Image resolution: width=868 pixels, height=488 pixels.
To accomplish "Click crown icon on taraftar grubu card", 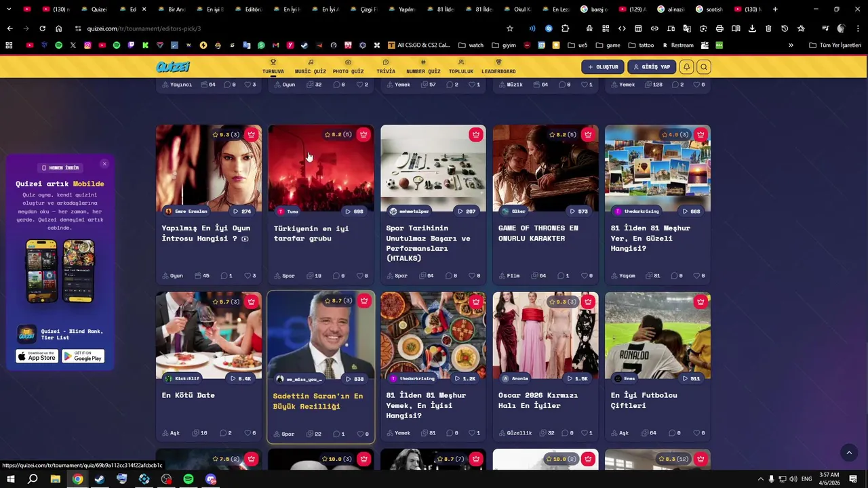I will 363,134.
